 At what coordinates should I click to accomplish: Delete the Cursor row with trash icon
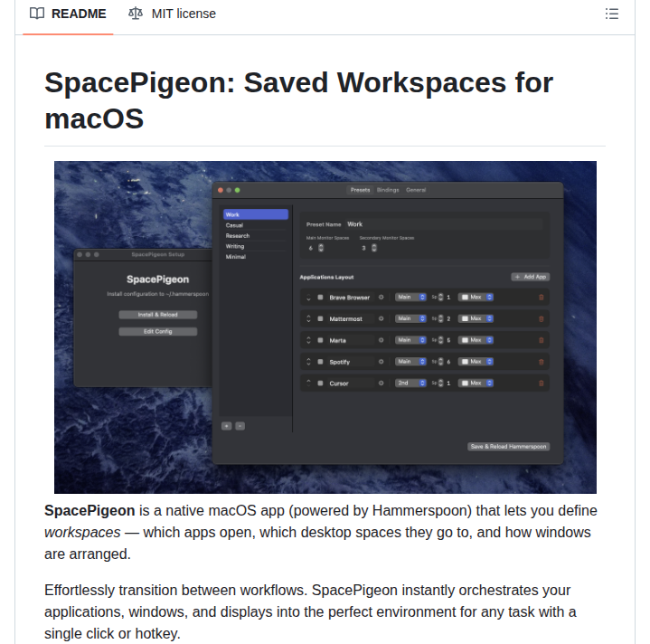[x=541, y=384]
